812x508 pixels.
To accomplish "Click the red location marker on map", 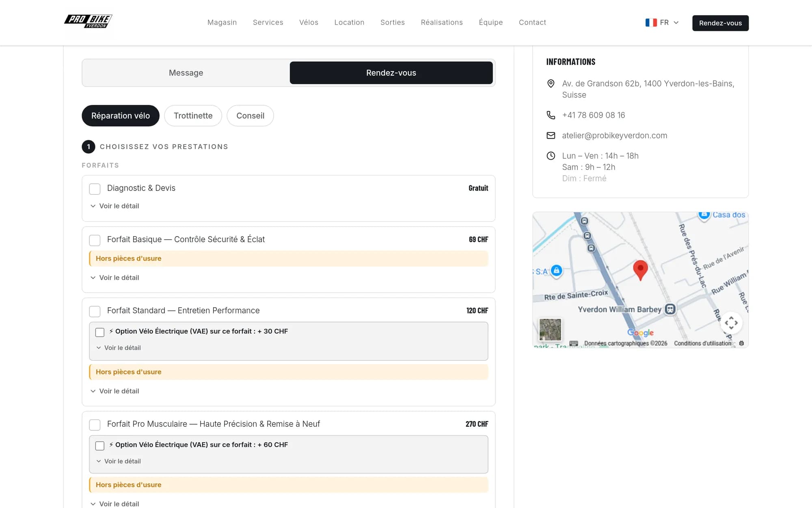I will [x=640, y=270].
